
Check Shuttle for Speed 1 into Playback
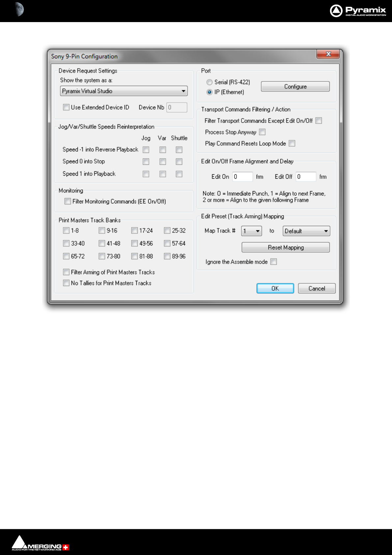coord(179,174)
